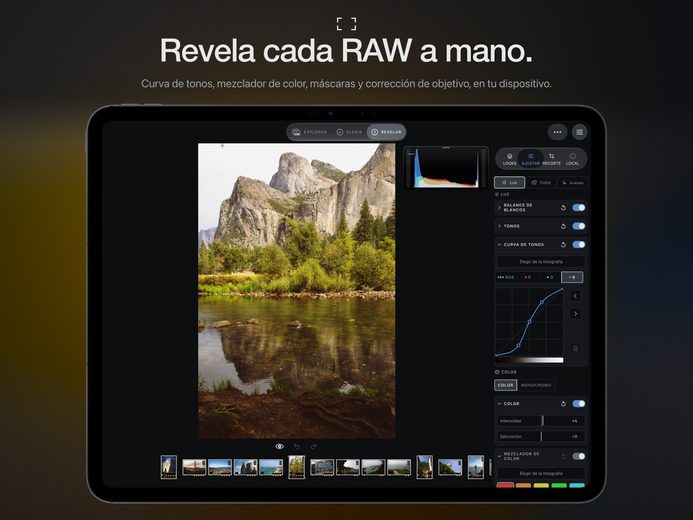693x520 pixels.
Task: Disable the Color section switch
Action: pyautogui.click(x=579, y=404)
